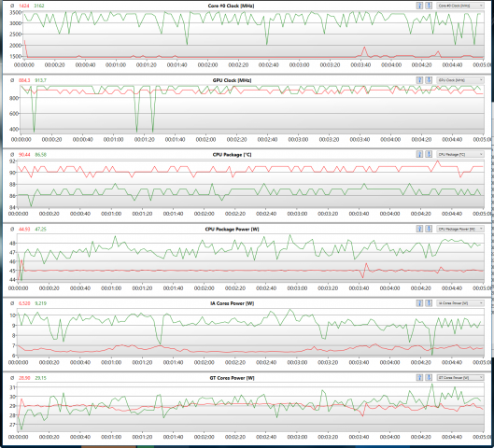Click the up arrow on GT Cores Power graph

click(419, 377)
